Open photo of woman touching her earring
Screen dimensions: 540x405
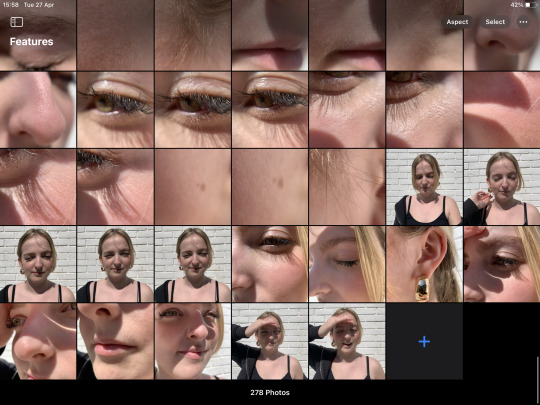click(x=502, y=187)
